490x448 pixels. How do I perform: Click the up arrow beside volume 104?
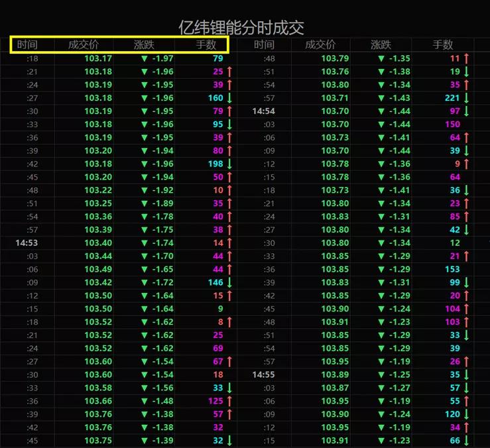click(466, 309)
